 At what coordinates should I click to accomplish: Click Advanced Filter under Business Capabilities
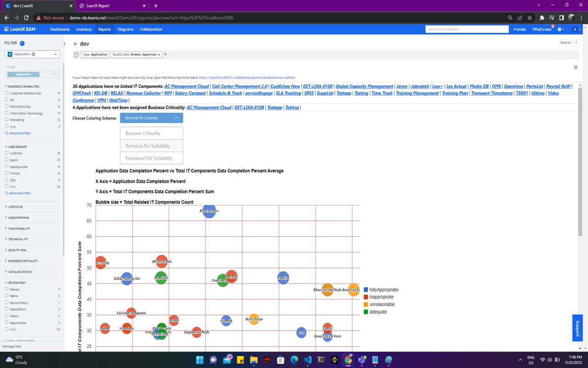tap(18, 133)
